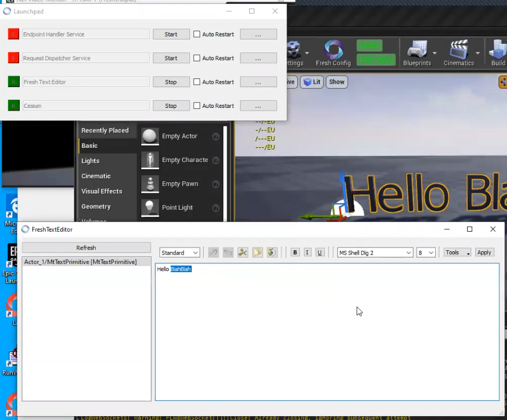Click the red status square for Endpoint Handler Service
This screenshot has height=420, width=507.
coord(14,34)
